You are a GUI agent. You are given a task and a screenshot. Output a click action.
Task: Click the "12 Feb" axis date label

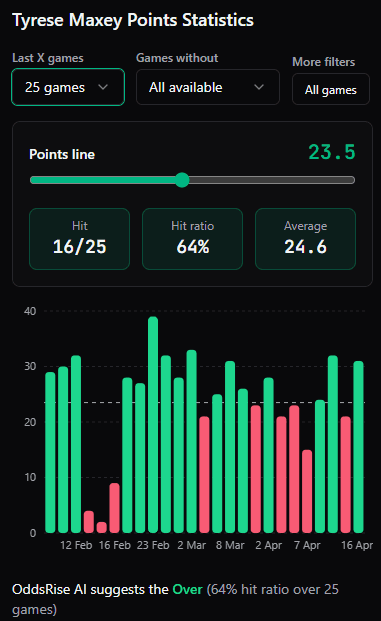[76, 545]
